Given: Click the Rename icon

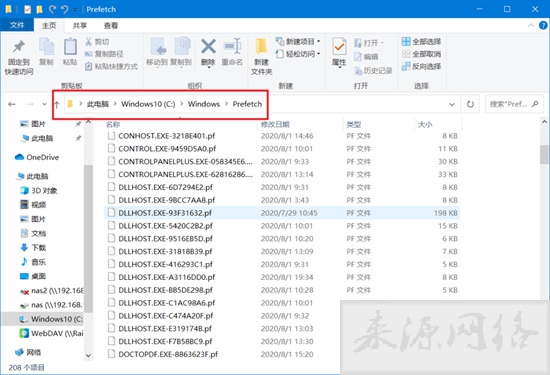Looking at the screenshot, I should [x=232, y=46].
